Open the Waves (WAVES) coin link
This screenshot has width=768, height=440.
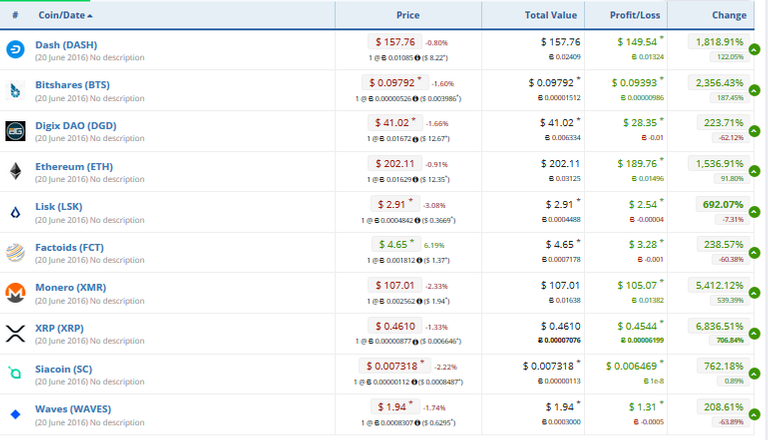pos(73,409)
